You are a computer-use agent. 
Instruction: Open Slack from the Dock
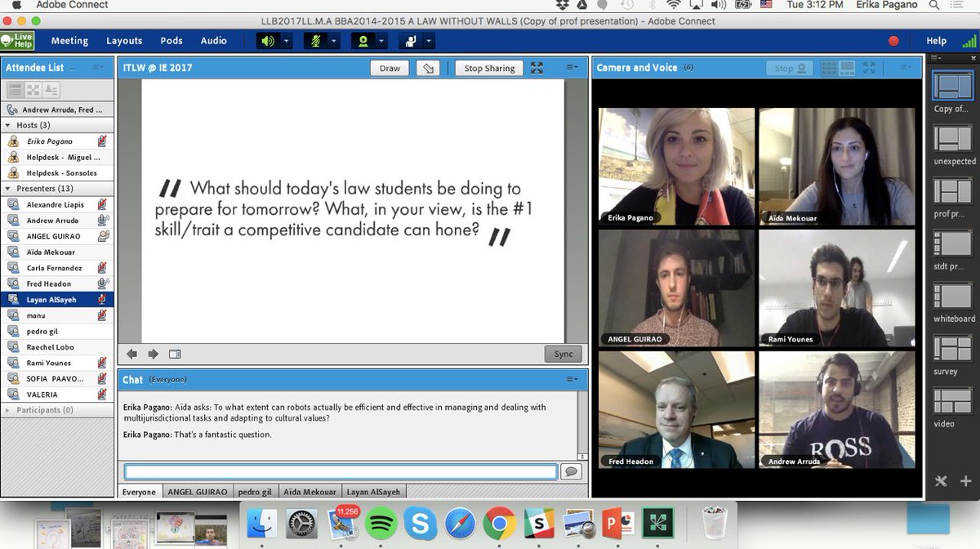(x=539, y=524)
